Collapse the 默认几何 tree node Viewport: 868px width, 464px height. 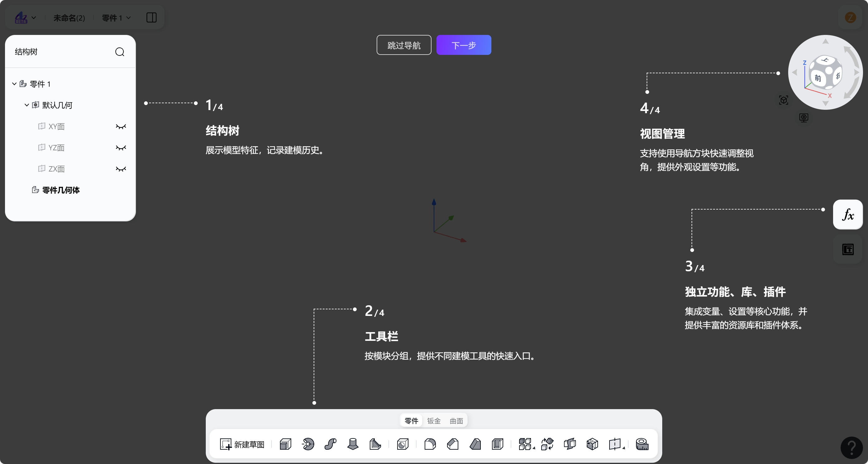[26, 105]
